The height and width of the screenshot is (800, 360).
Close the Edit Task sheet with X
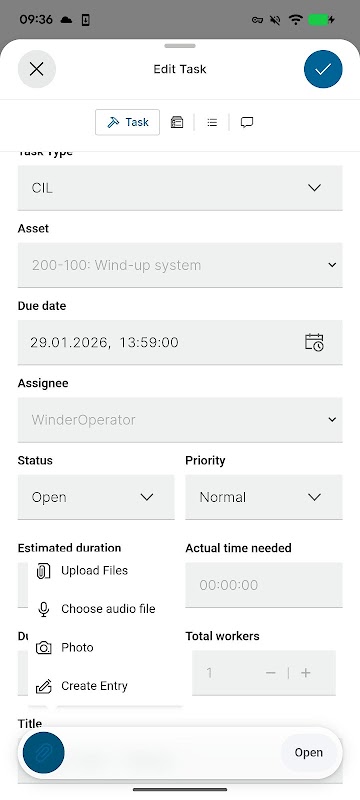[37, 69]
